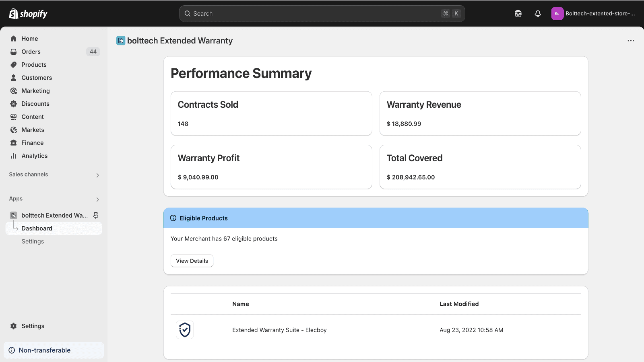Click the info icon on Eligible Products banner
Viewport: 644px width, 362px height.
tap(173, 218)
